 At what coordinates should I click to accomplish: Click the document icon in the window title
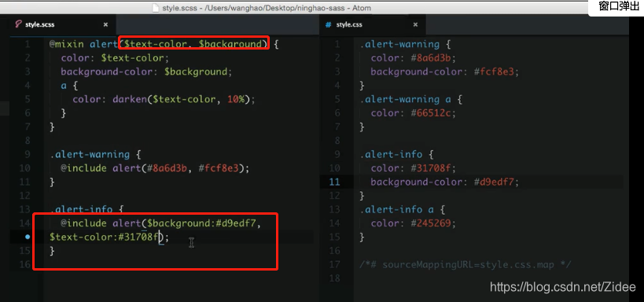(x=155, y=7)
